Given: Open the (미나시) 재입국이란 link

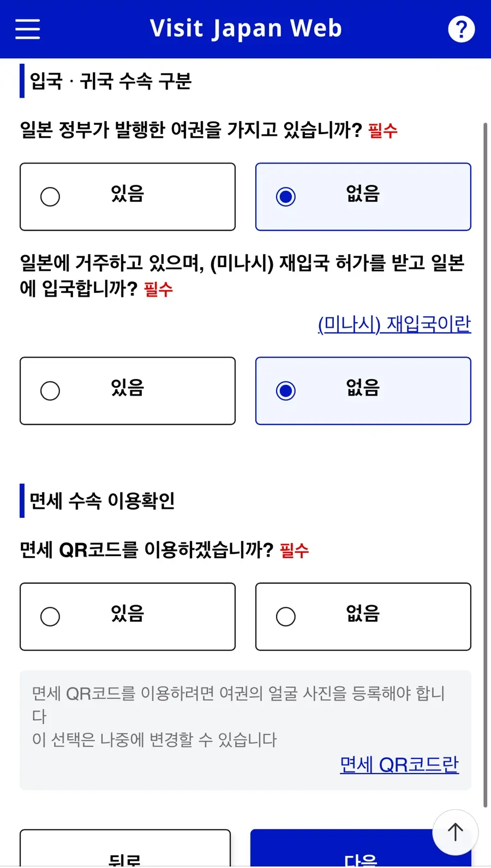Looking at the screenshot, I should (394, 324).
